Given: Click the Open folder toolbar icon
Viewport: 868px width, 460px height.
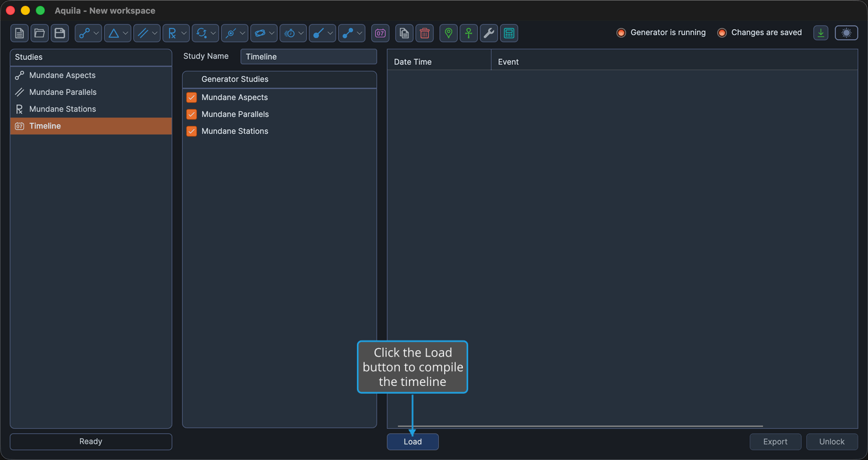Looking at the screenshot, I should click(x=40, y=33).
